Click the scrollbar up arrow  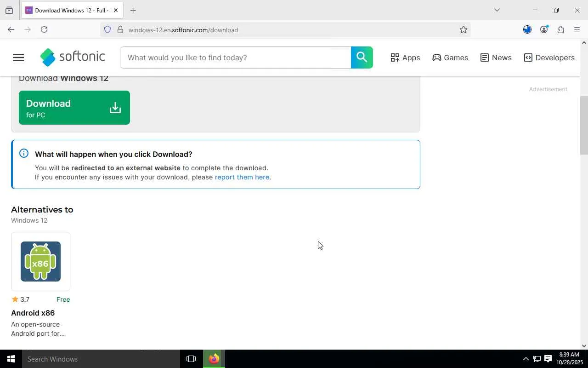tap(584, 43)
